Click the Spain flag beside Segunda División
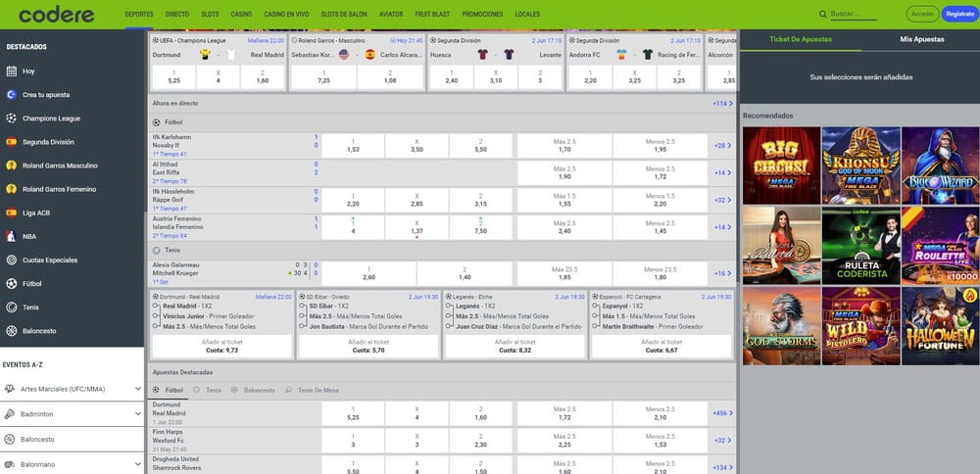 pyautogui.click(x=11, y=142)
